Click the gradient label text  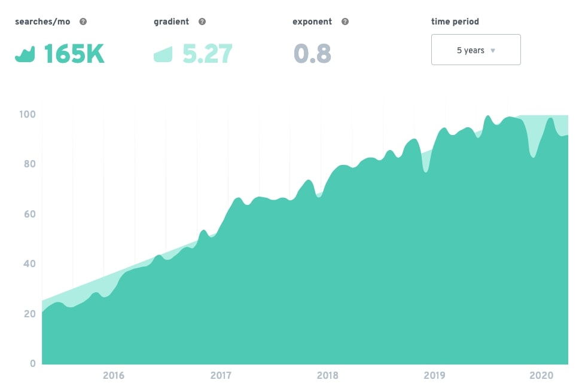[172, 22]
